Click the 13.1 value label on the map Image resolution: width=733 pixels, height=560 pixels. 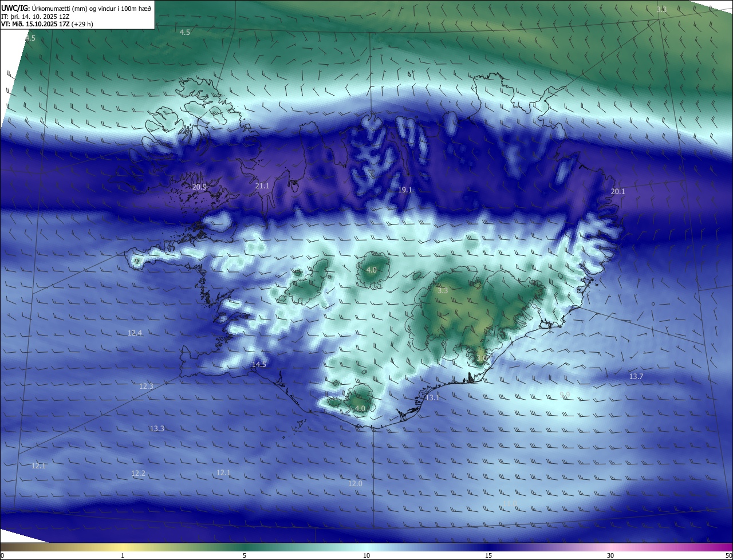tap(432, 397)
